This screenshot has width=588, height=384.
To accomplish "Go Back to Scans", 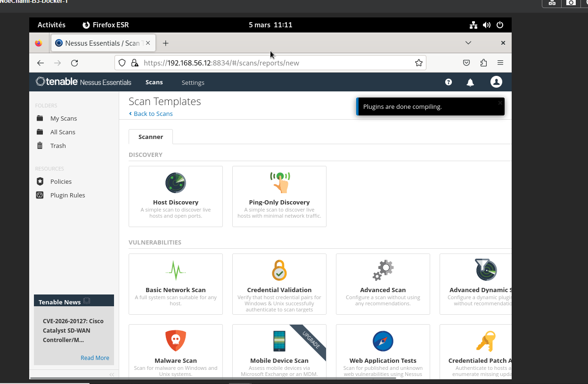I will pyautogui.click(x=151, y=114).
